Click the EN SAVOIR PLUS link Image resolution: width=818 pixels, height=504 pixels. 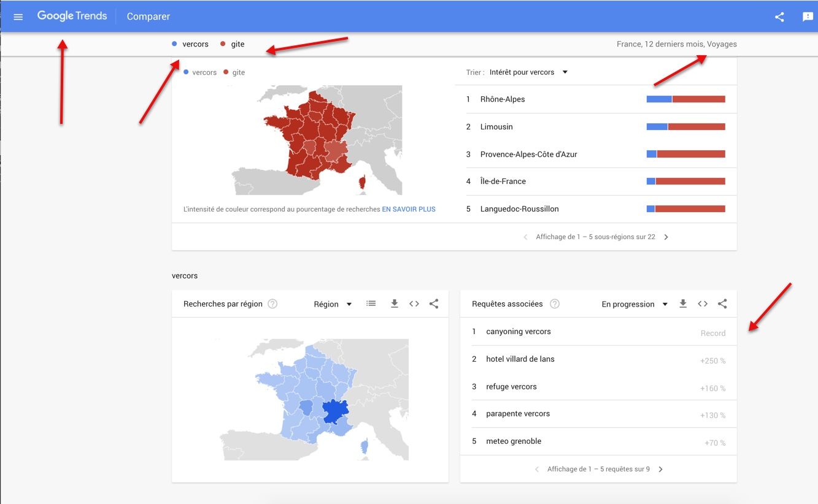click(409, 209)
